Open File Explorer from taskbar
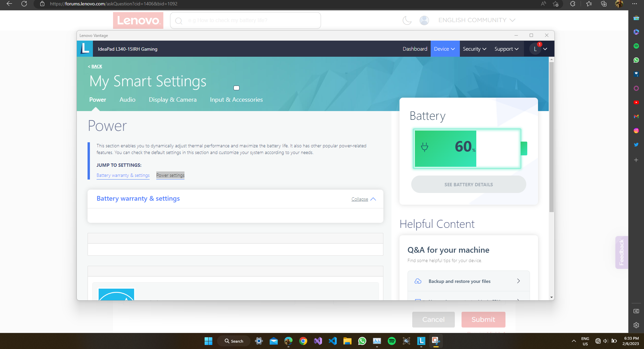 (347, 341)
